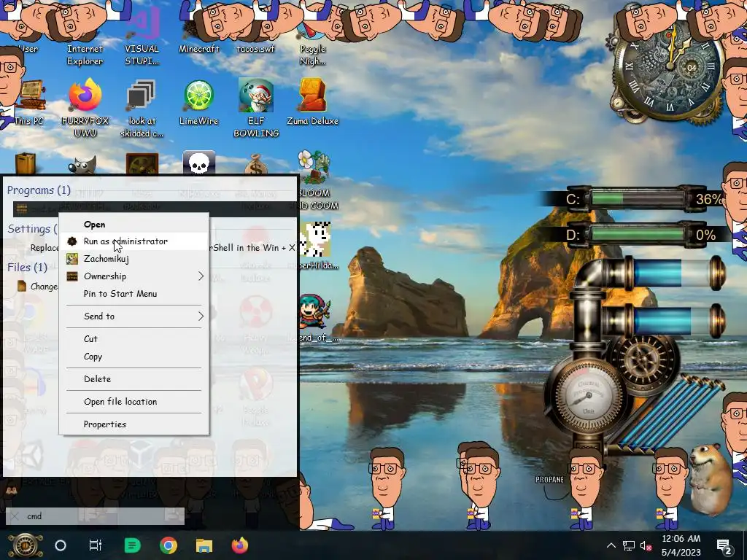This screenshot has height=560, width=747.
Task: Click the hamster figure on desktop
Action: pos(711,479)
